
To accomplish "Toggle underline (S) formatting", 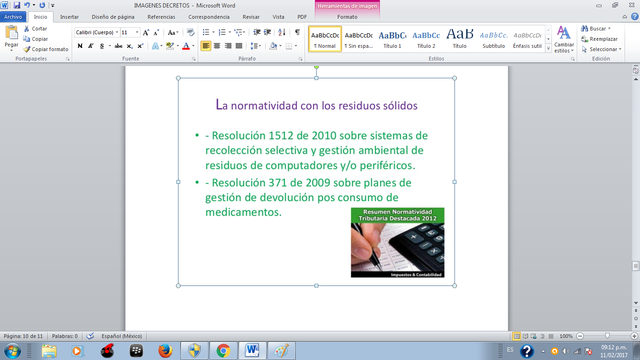I will pos(102,46).
